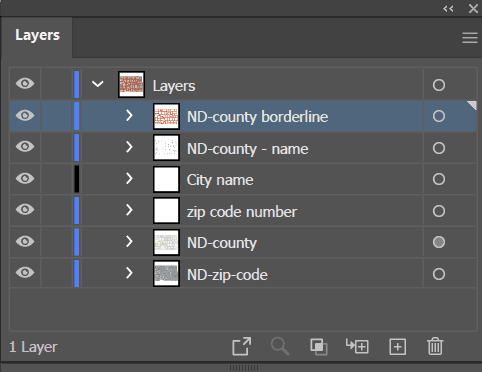The height and width of the screenshot is (372, 482).
Task: Hide the ND-county borderline layer
Action: [25, 115]
